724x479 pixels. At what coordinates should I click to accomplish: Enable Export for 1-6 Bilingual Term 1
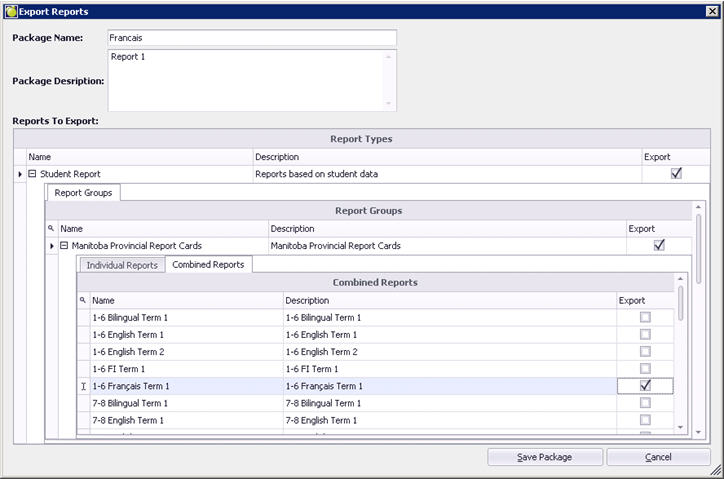(645, 317)
